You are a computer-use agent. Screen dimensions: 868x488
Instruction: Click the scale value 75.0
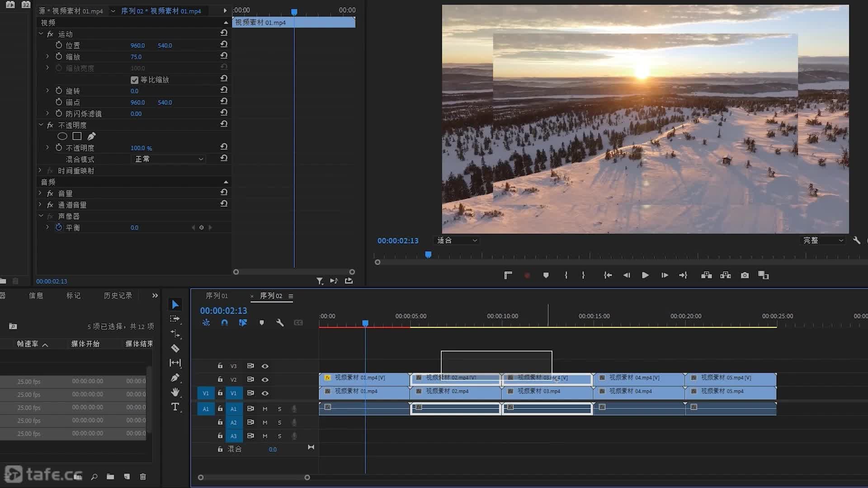(x=136, y=57)
